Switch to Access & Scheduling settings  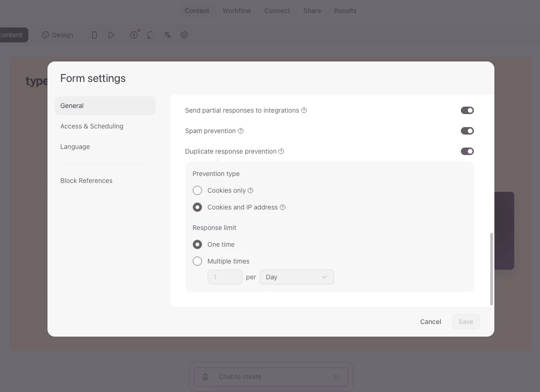(92, 126)
